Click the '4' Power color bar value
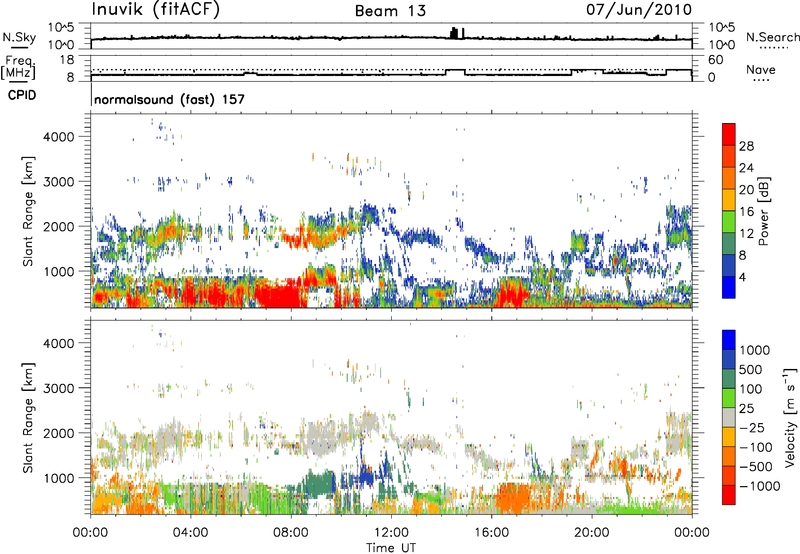Viewport: 800px width, 554px height. (x=743, y=276)
